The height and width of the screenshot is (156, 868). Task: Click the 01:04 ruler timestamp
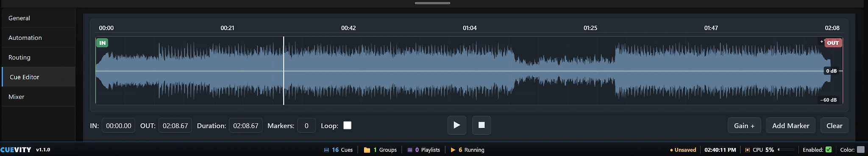click(x=470, y=28)
